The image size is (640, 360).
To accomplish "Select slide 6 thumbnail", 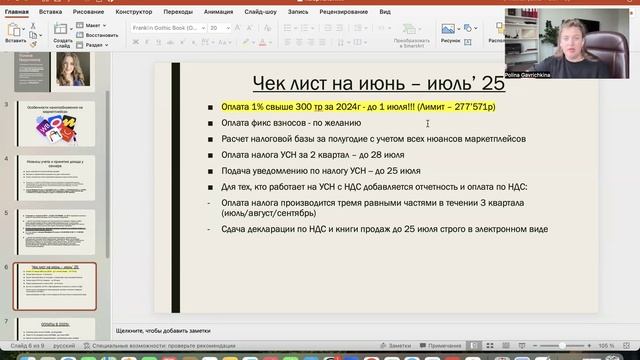I will [55, 287].
